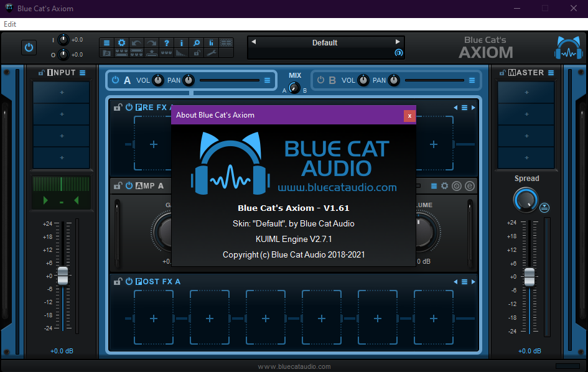Open global settings gear in the toolbar

121,43
